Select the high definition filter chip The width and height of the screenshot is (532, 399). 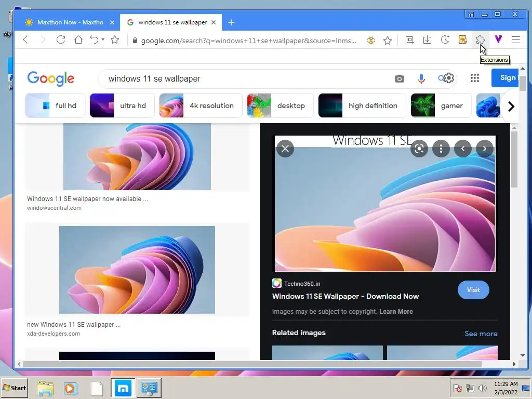tap(362, 105)
